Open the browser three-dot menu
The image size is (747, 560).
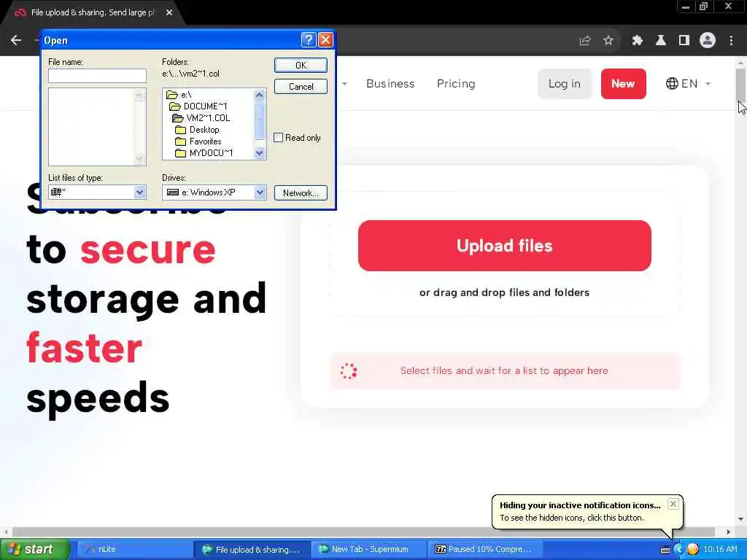coord(731,41)
